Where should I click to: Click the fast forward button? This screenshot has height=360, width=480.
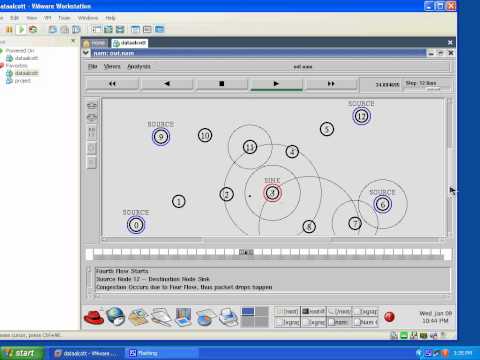pos(331,84)
